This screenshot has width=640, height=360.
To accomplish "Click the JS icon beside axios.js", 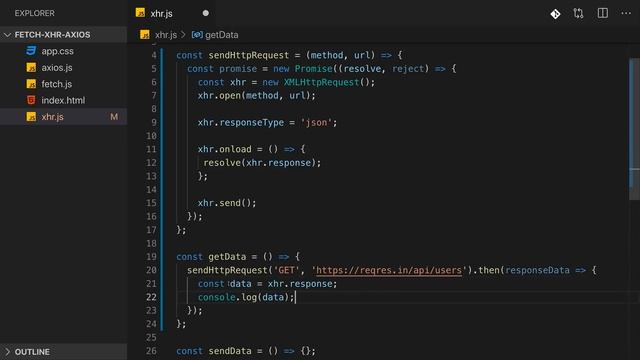I will click(31, 67).
